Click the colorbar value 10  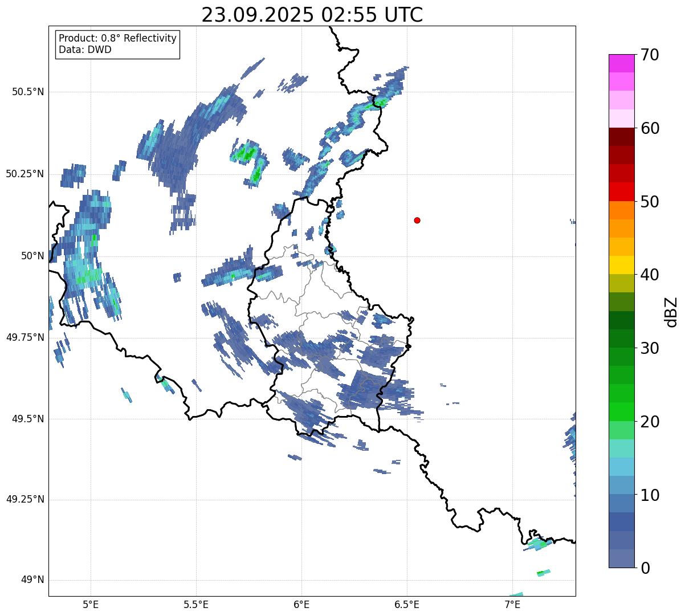[x=650, y=495]
